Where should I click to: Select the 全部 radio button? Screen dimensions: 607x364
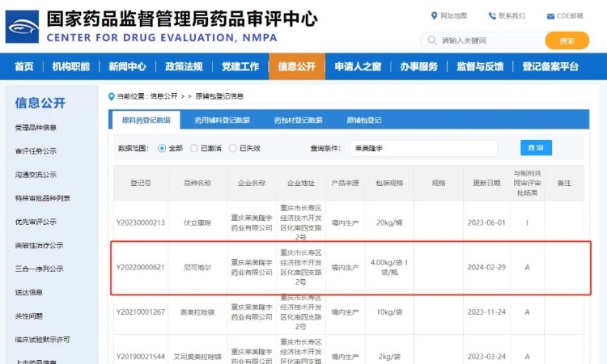point(162,148)
